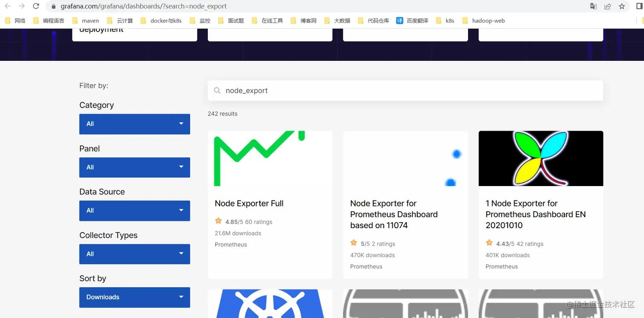Screen dimensions: 644x318
Task: Click the 242 results text
Action: coord(223,114)
